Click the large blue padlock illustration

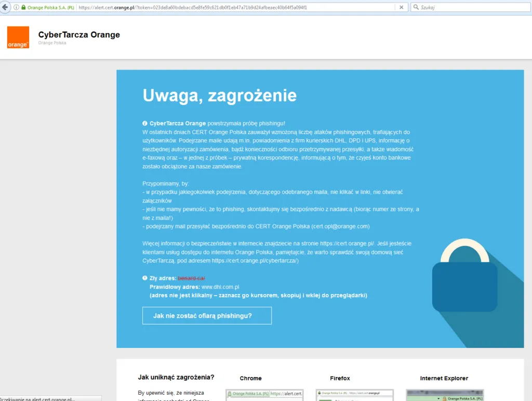pyautogui.click(x=465, y=275)
